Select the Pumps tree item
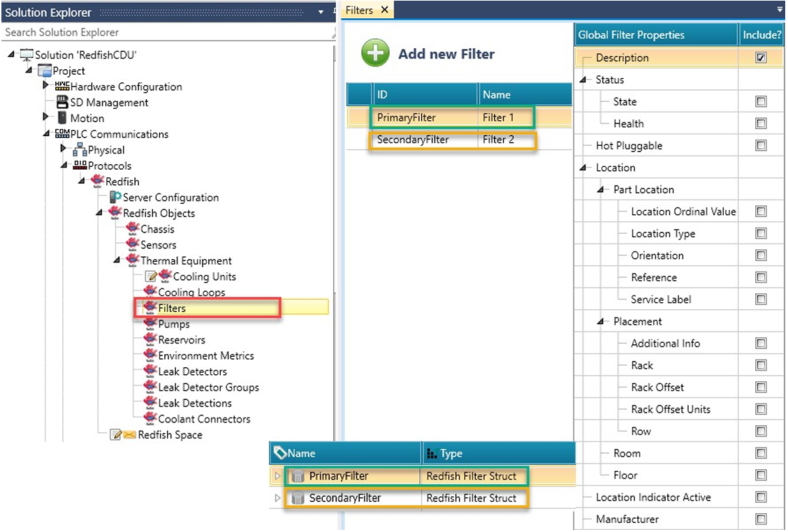The height and width of the screenshot is (532, 788). [x=174, y=324]
